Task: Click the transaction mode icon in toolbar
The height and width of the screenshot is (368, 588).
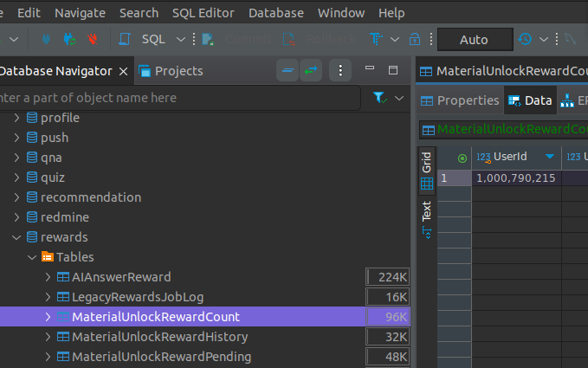Action: (377, 40)
